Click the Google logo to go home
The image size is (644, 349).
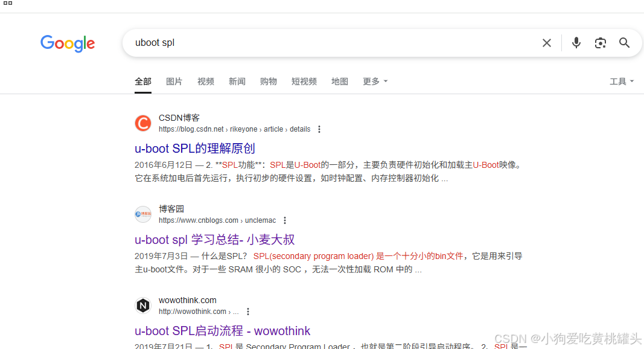pyautogui.click(x=67, y=43)
